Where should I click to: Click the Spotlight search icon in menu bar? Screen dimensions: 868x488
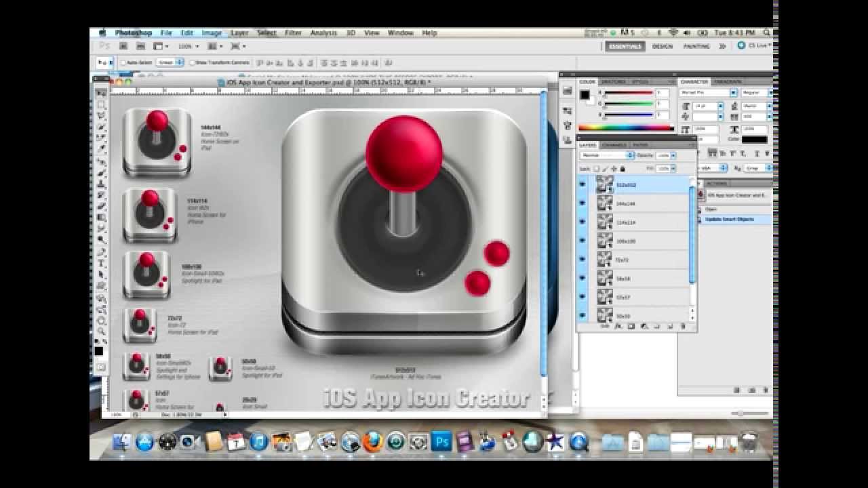(x=767, y=33)
